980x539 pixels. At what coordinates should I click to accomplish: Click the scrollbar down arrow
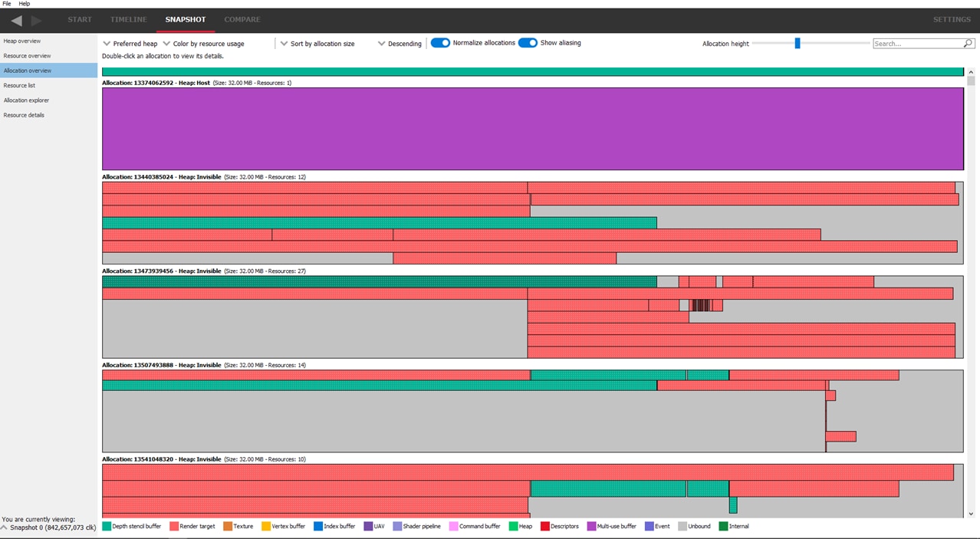click(971, 514)
